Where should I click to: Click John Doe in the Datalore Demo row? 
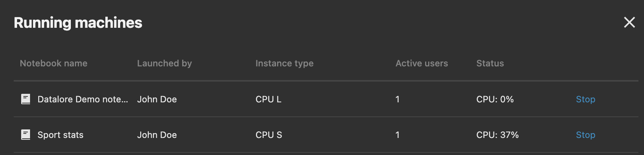pyautogui.click(x=157, y=99)
